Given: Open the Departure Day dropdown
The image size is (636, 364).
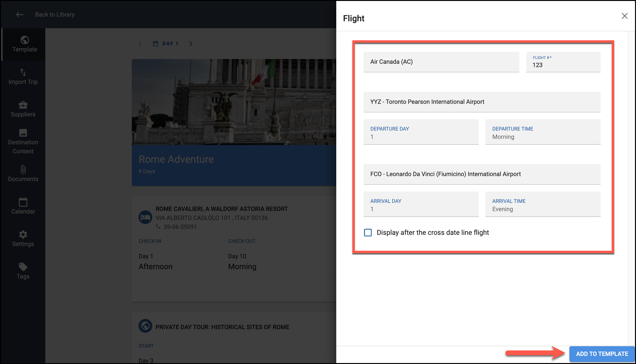Looking at the screenshot, I should [421, 132].
